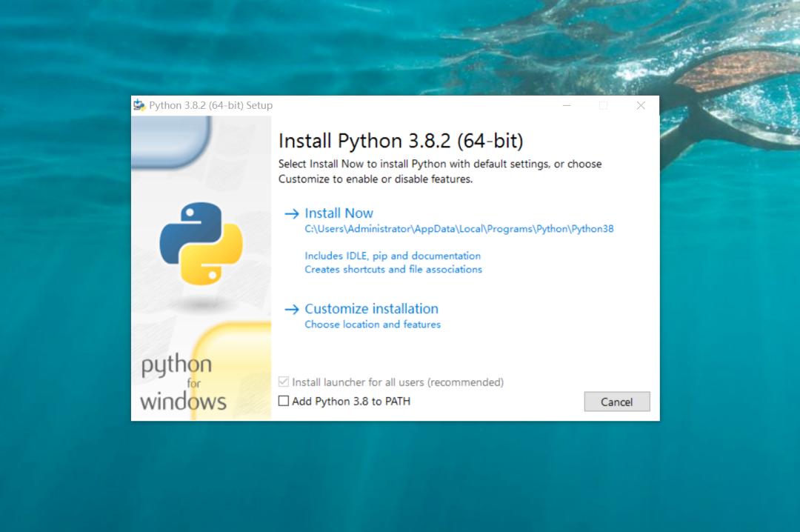Click the Python installer icon in title bar
Screen dimensions: 800x532
pos(139,105)
